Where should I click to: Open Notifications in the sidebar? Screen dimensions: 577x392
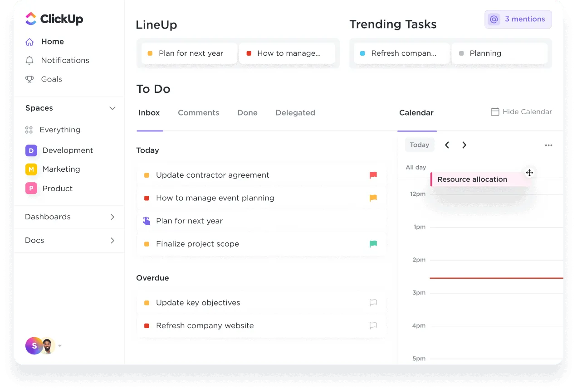[x=65, y=60]
